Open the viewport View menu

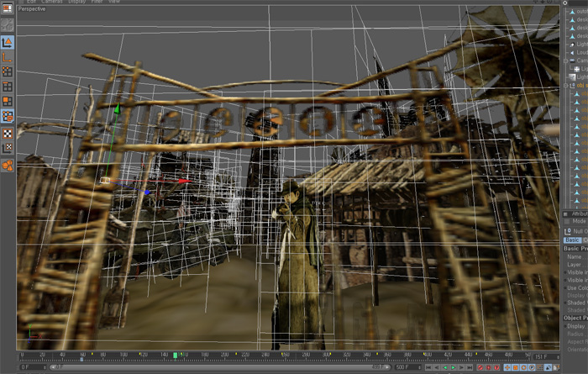tap(114, 2)
